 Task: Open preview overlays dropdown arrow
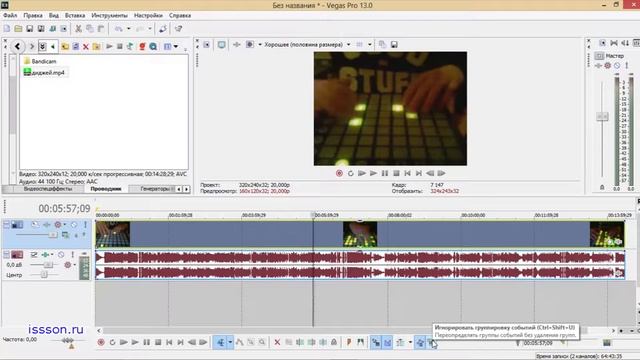[x=370, y=44]
